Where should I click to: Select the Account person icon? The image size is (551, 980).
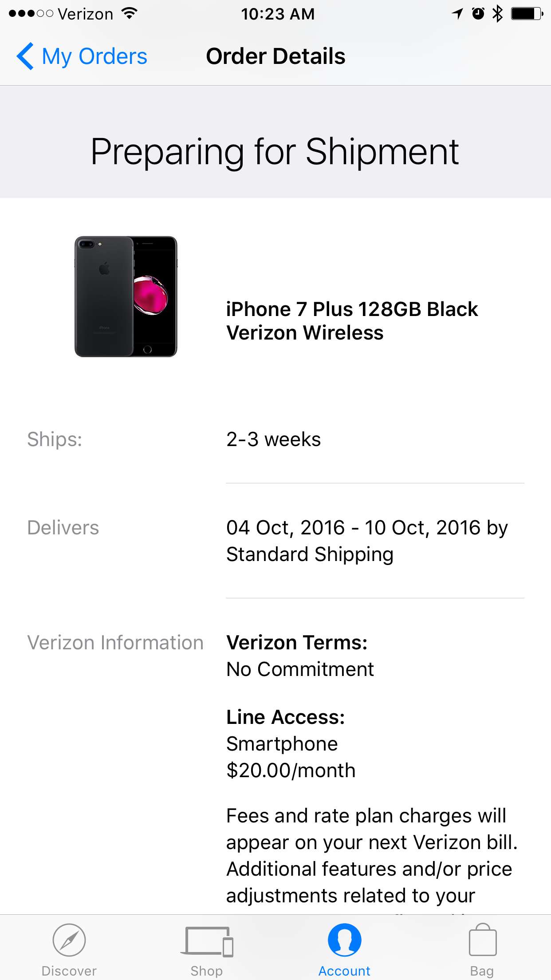(x=345, y=940)
